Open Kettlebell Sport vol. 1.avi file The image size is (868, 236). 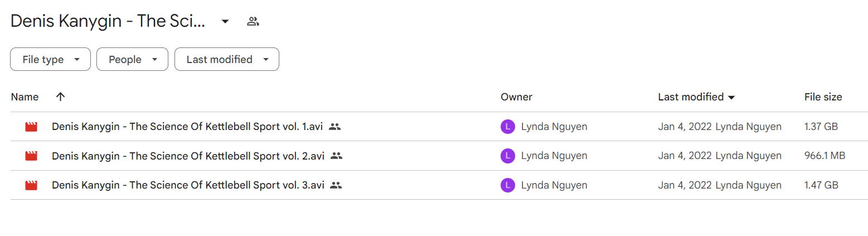point(188,127)
